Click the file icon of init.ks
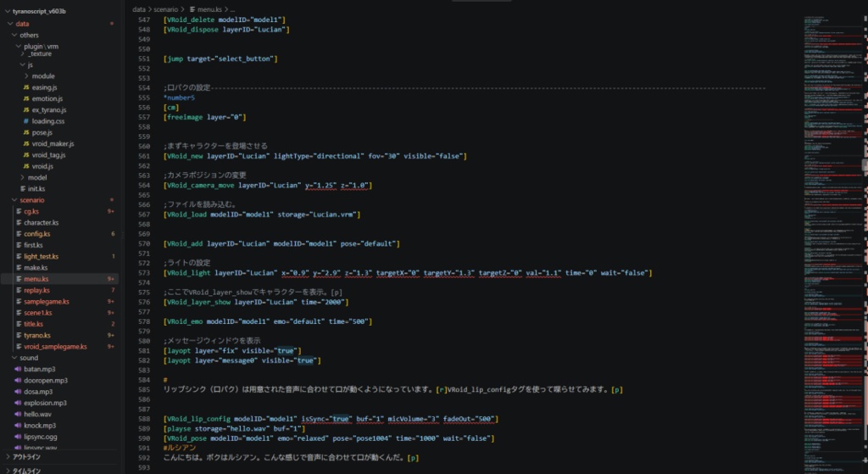 pyautogui.click(x=23, y=189)
